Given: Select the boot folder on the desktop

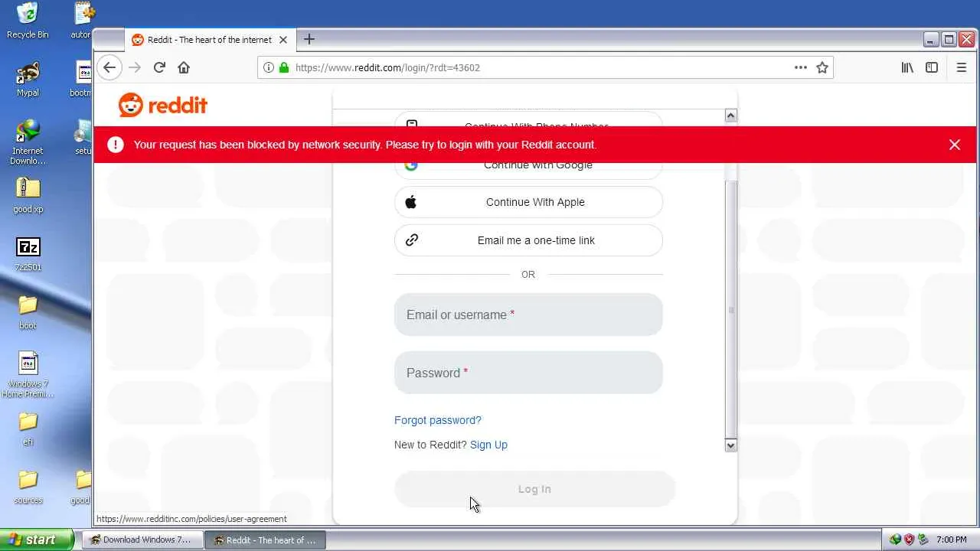Looking at the screenshot, I should pos(28,312).
